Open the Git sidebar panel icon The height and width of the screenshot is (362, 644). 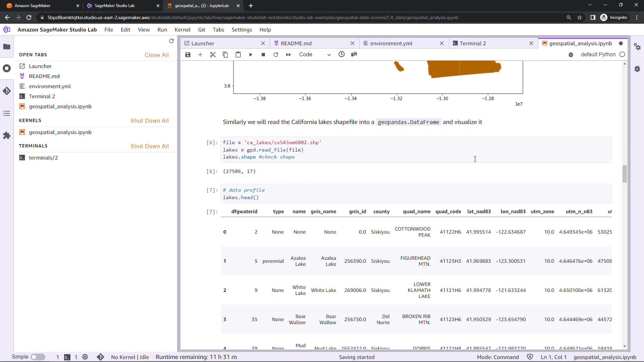point(7,91)
